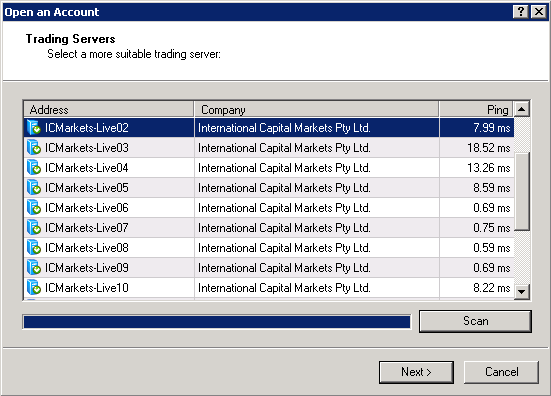The height and width of the screenshot is (396, 551).
Task: Click the 8.59 ms ping value
Action: [x=492, y=188]
